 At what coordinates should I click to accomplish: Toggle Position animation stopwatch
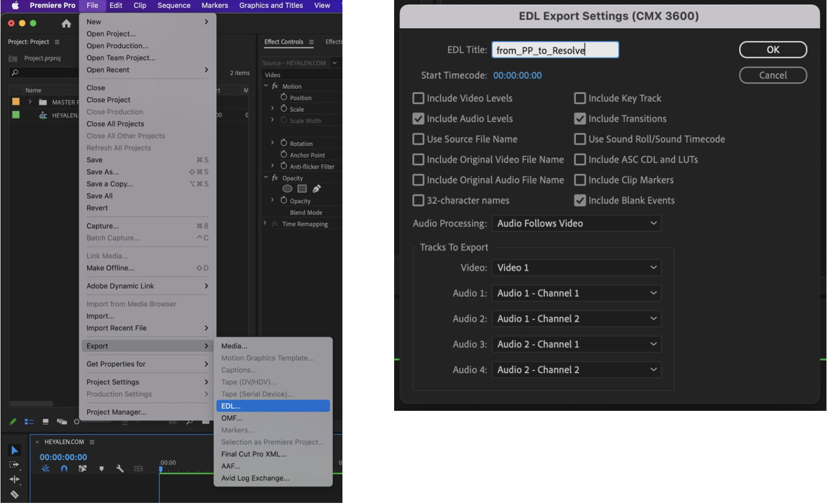(x=284, y=97)
